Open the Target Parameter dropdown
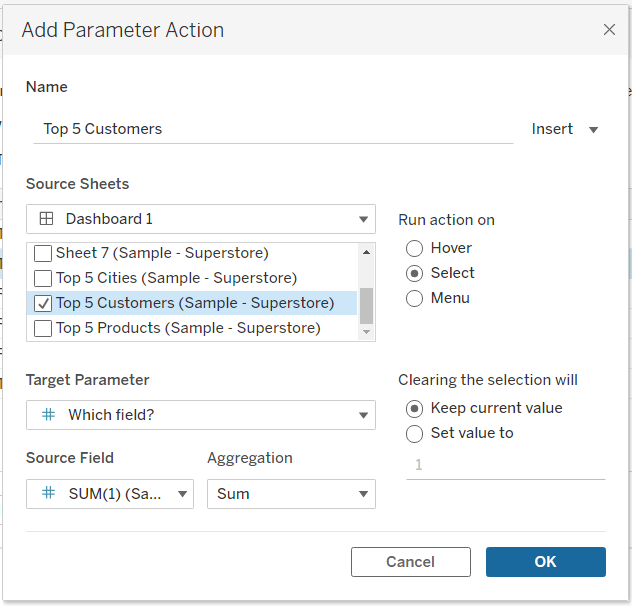The height and width of the screenshot is (606, 632). pos(362,415)
